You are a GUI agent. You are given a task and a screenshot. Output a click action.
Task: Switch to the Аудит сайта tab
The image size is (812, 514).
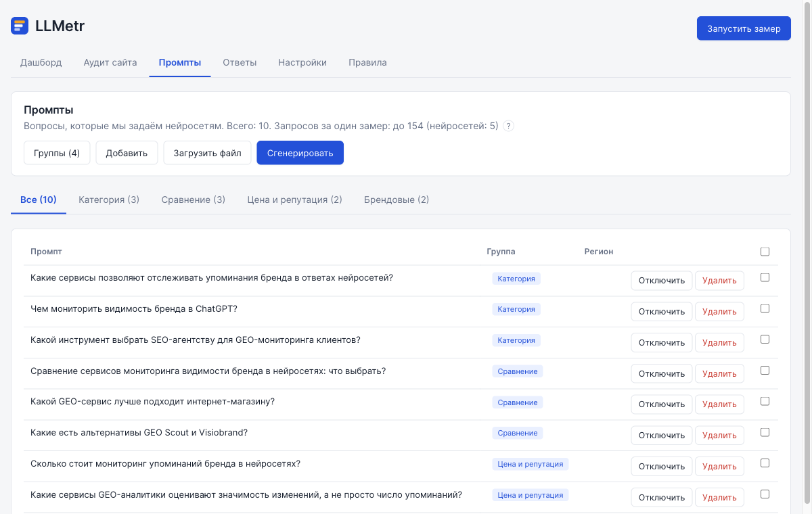tap(110, 63)
